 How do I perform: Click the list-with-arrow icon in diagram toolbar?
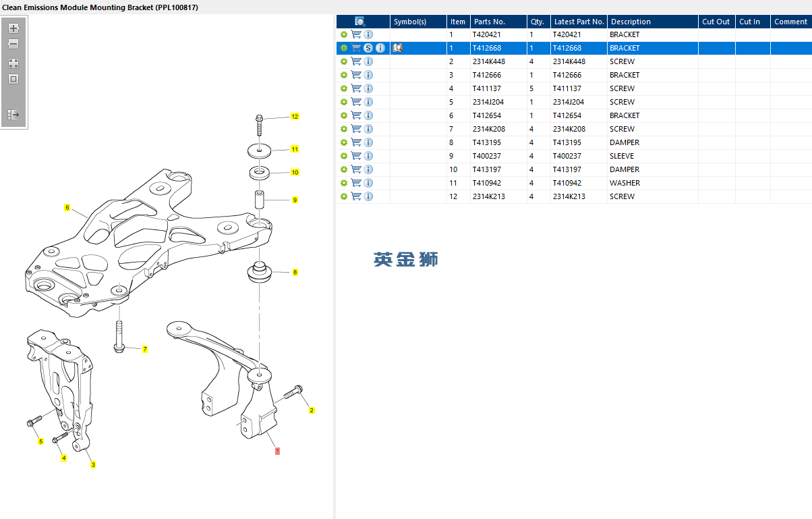pos(13,115)
